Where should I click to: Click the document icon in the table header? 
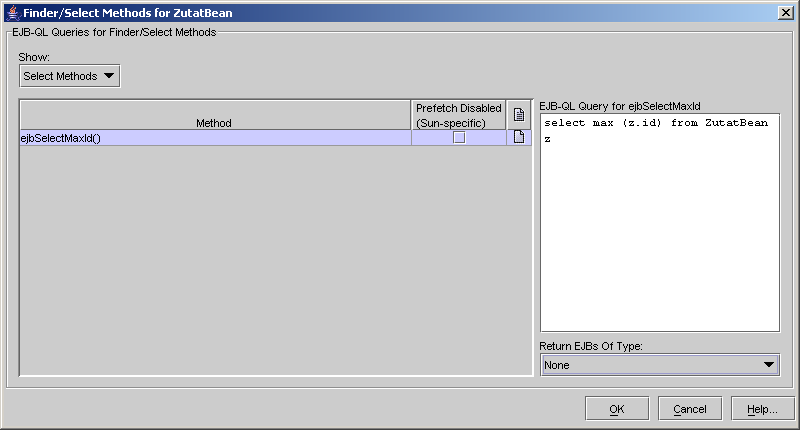[x=519, y=115]
